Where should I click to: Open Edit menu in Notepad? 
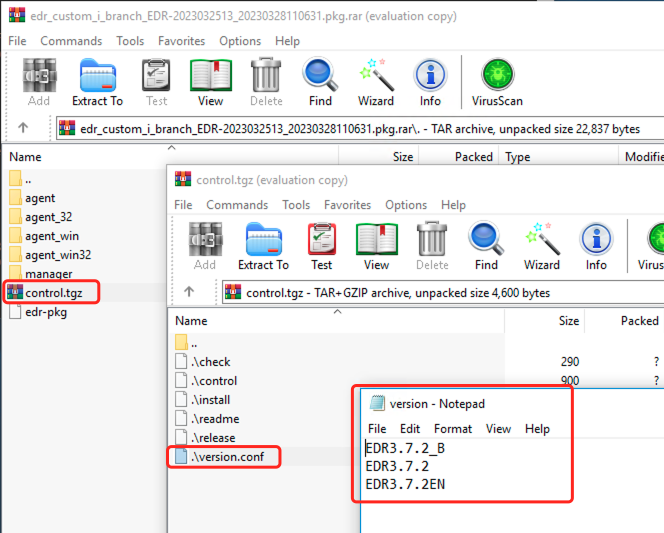(410, 429)
